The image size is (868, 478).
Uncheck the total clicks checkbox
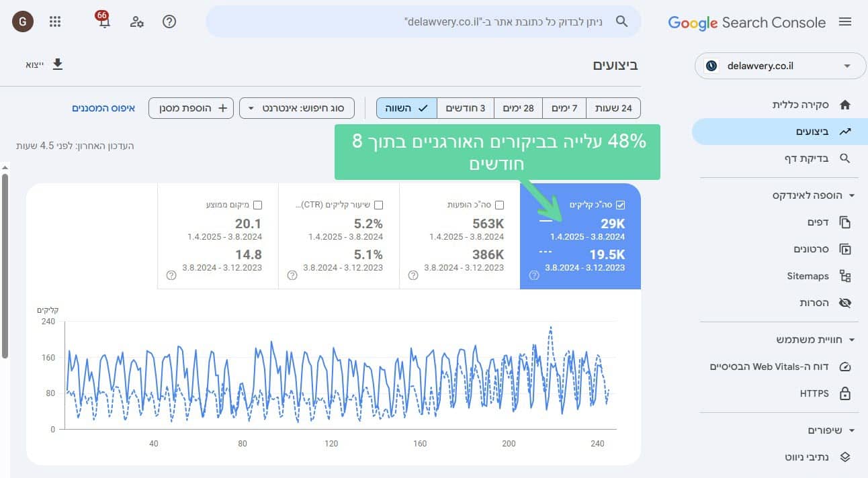tap(620, 205)
